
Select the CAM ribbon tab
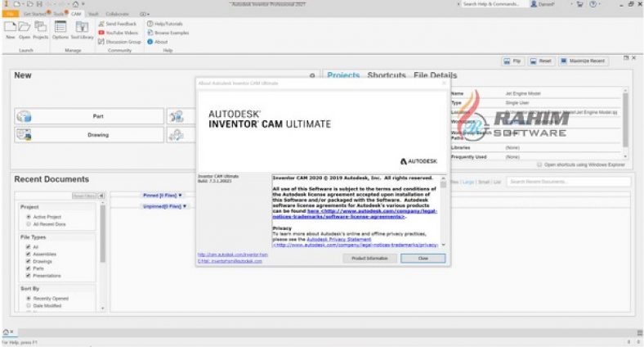click(x=76, y=14)
